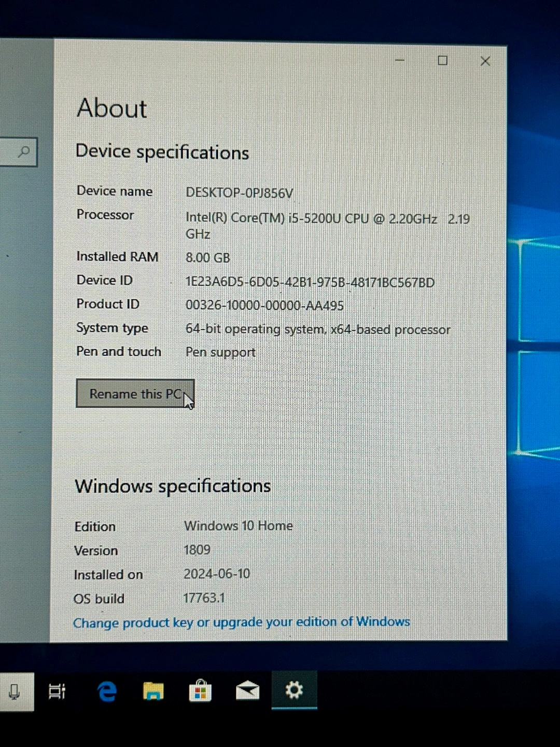
Task: Click the microphone icon on the taskbar
Action: point(15,691)
